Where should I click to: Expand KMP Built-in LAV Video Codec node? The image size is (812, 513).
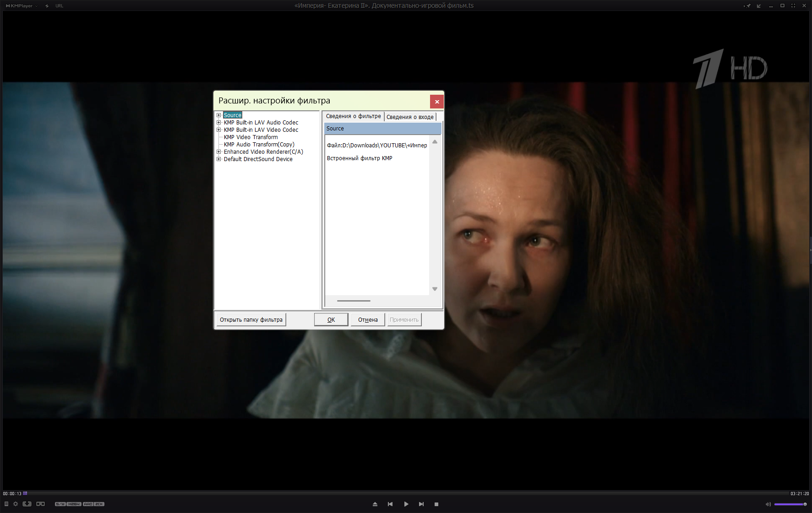[219, 130]
